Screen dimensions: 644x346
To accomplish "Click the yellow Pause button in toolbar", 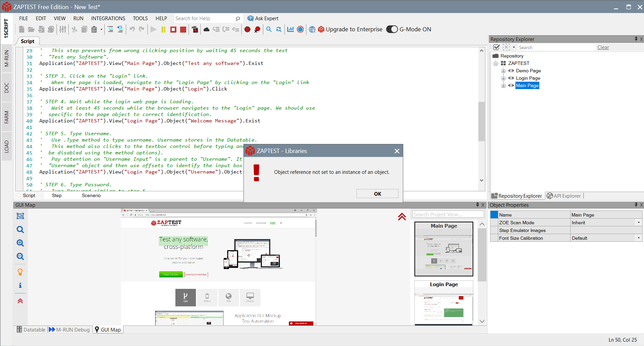I will coord(163,30).
